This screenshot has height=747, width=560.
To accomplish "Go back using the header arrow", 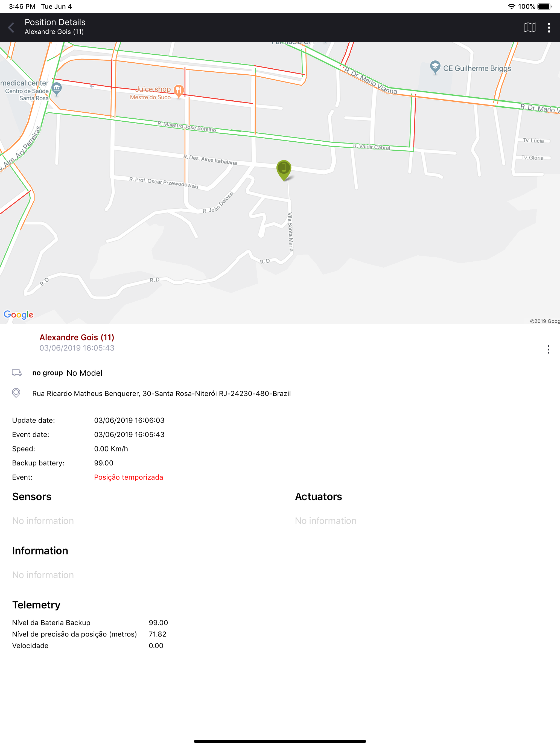I will point(11,27).
